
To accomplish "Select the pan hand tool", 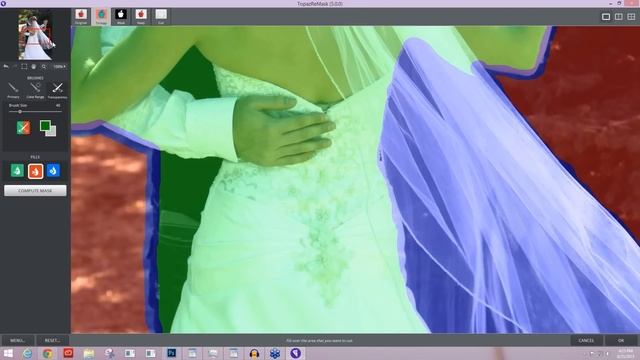I will [34, 67].
